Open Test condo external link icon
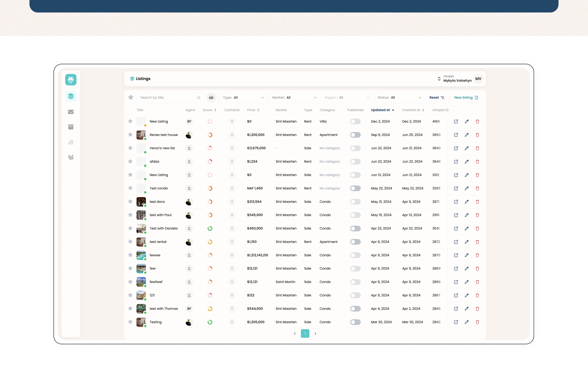Image resolution: width=588 pixels, height=368 pixels. coord(456,188)
